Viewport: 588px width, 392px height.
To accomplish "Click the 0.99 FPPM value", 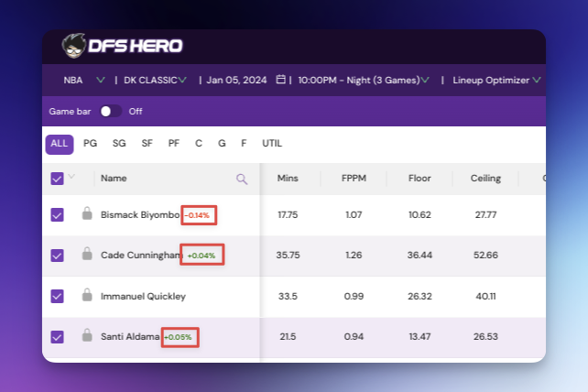I will pyautogui.click(x=354, y=297).
